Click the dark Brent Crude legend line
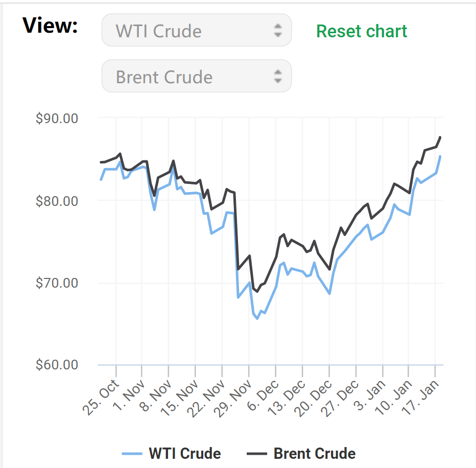The height and width of the screenshot is (468, 476). click(257, 453)
